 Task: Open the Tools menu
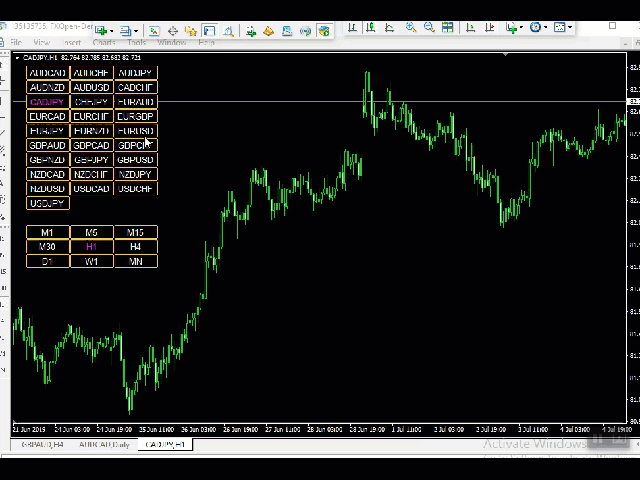136,42
